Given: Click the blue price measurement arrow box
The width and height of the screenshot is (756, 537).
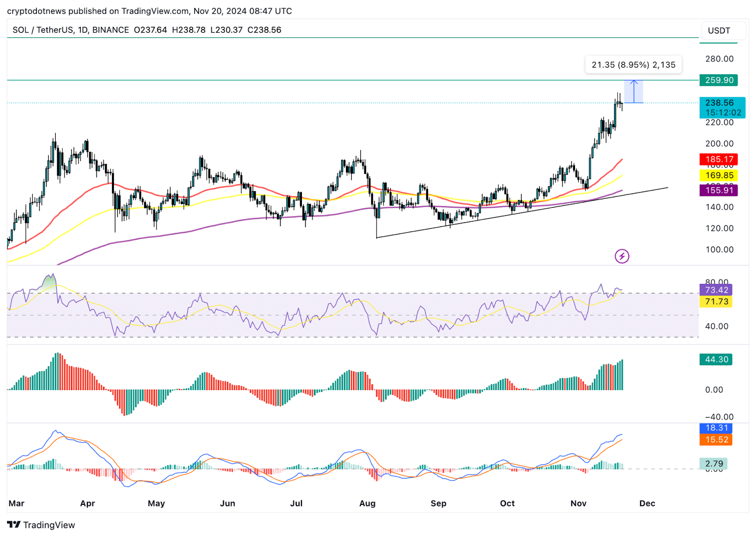Looking at the screenshot, I should 634,92.
